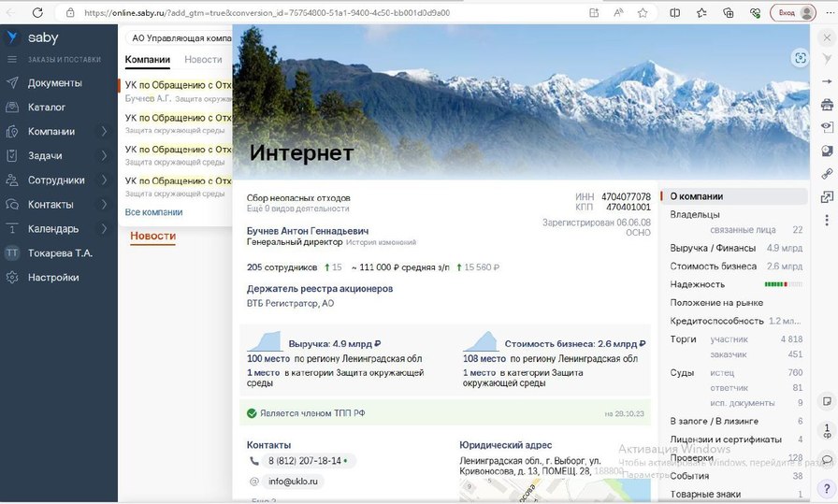Open the three-dot more menu in strip
The height and width of the screenshot is (504, 838).
pos(827,220)
